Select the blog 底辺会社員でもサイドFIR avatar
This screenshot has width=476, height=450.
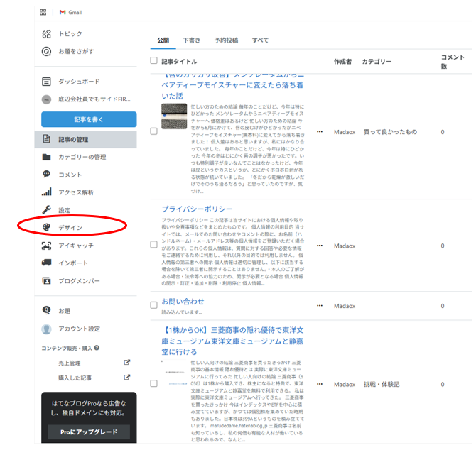(46, 99)
